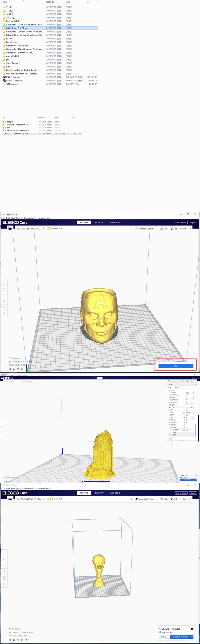Open Edit menu in trophy Cura window
Viewport: 200px width, 644px height.
pyautogui.click(x=8, y=488)
